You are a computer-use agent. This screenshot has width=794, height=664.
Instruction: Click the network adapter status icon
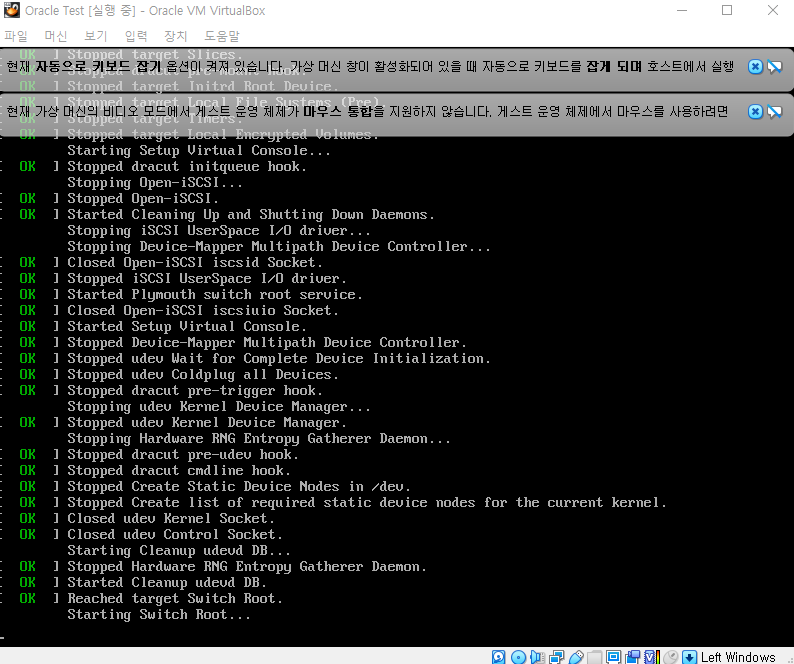click(x=557, y=657)
